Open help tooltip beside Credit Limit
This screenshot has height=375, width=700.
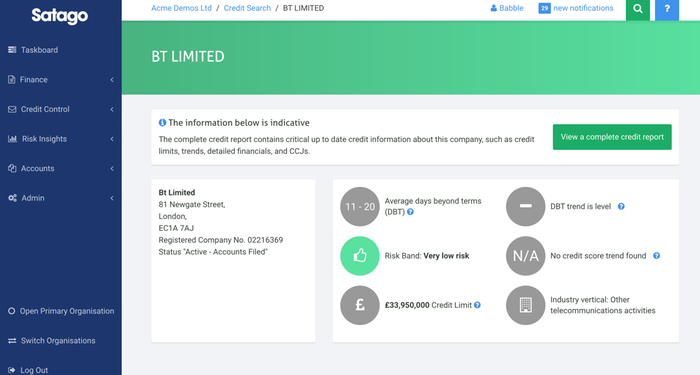pyautogui.click(x=477, y=305)
